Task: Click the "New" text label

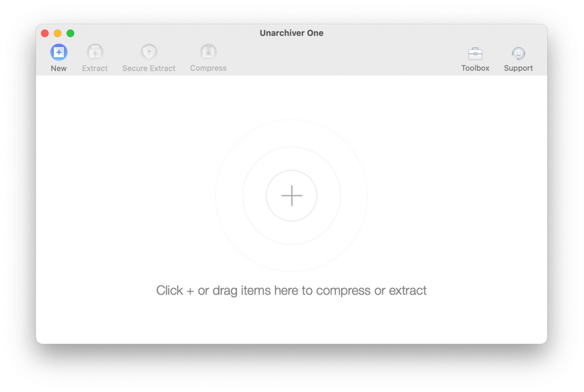Action: click(x=59, y=68)
